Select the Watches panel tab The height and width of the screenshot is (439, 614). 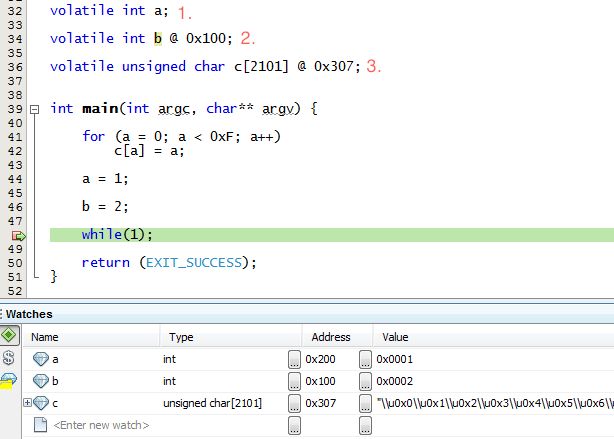29,313
